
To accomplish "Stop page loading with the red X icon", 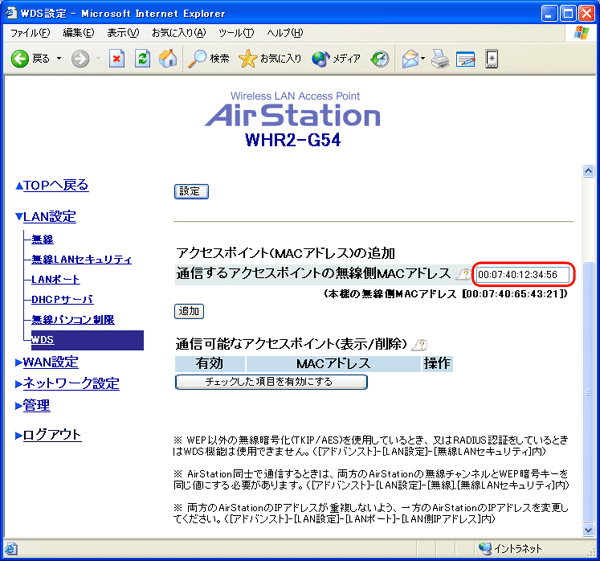I will [x=117, y=59].
